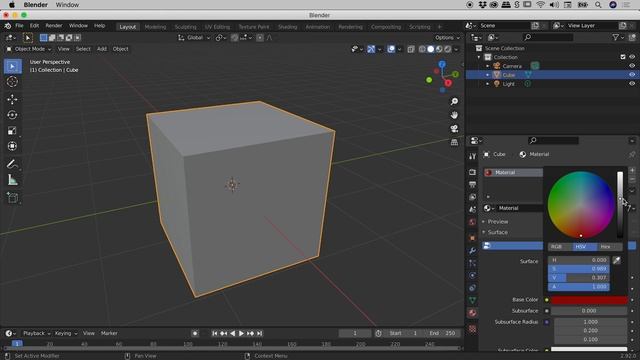Expand the Camera item in outliner

point(487,66)
